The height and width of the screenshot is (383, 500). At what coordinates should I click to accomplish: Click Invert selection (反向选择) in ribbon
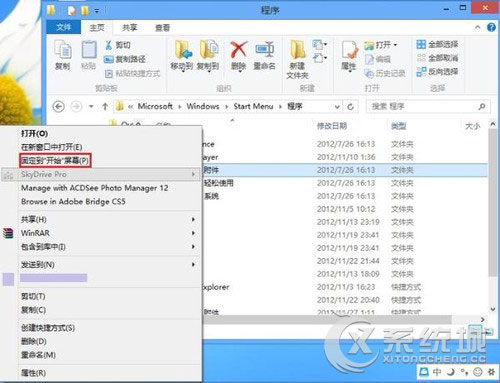pyautogui.click(x=438, y=72)
